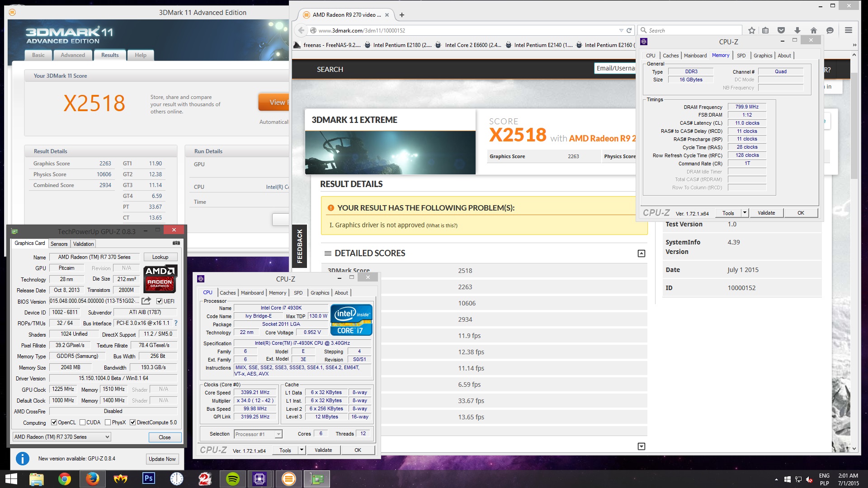
Task: Open the Tools dropdown arrow in CPU-Z CPU window
Action: (302, 450)
